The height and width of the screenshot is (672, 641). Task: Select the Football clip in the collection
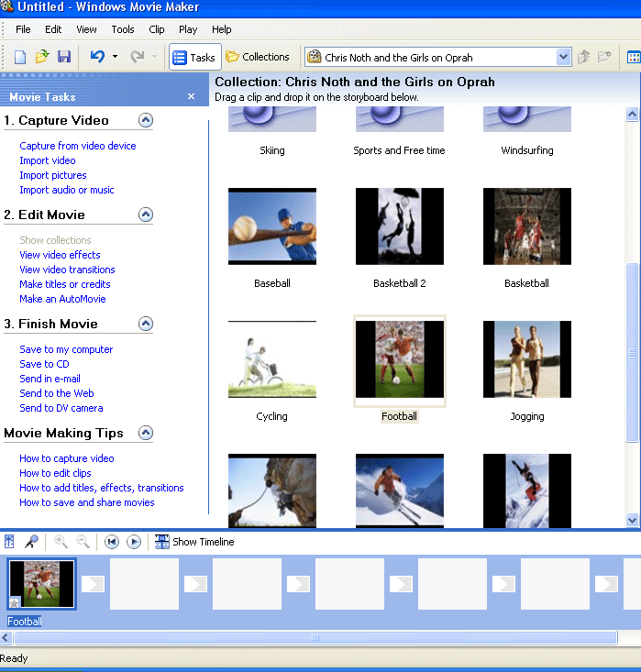pyautogui.click(x=400, y=360)
